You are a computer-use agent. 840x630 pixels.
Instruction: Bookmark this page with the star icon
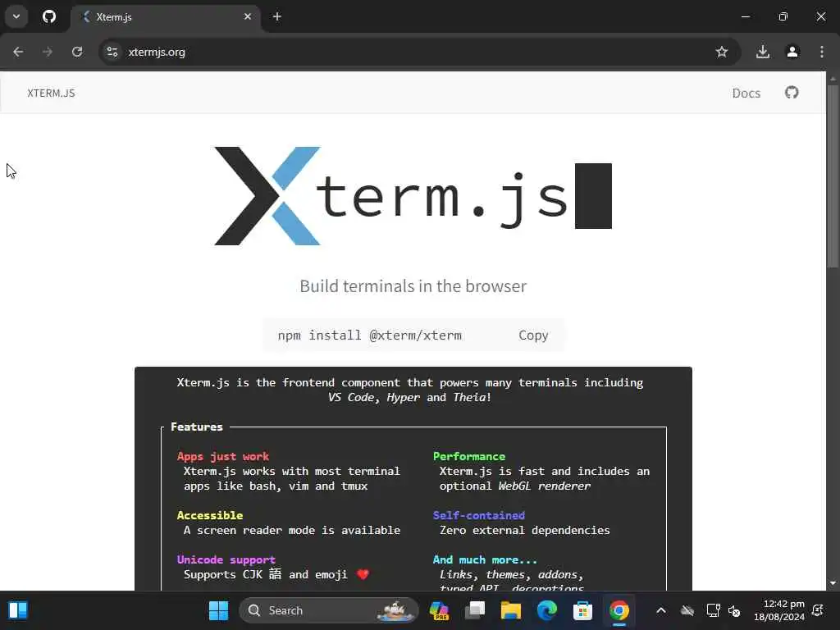[722, 52]
